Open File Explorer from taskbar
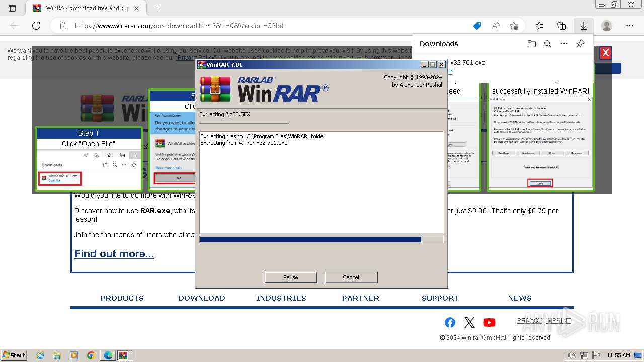 pos(57,355)
